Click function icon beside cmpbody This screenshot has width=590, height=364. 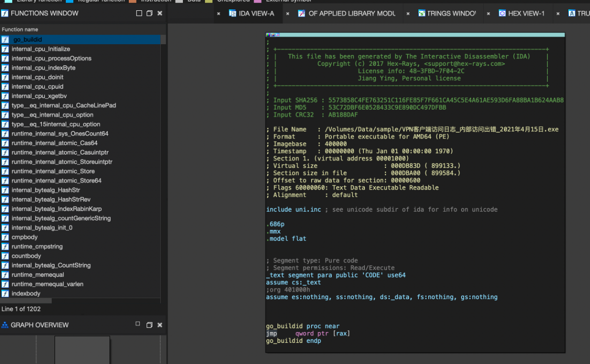pyautogui.click(x=5, y=237)
